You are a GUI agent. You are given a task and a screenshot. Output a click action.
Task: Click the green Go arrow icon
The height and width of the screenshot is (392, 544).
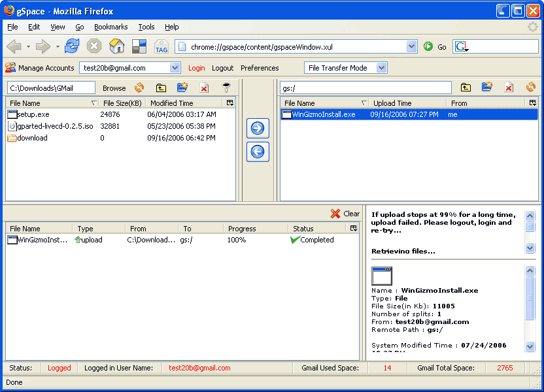coord(428,46)
